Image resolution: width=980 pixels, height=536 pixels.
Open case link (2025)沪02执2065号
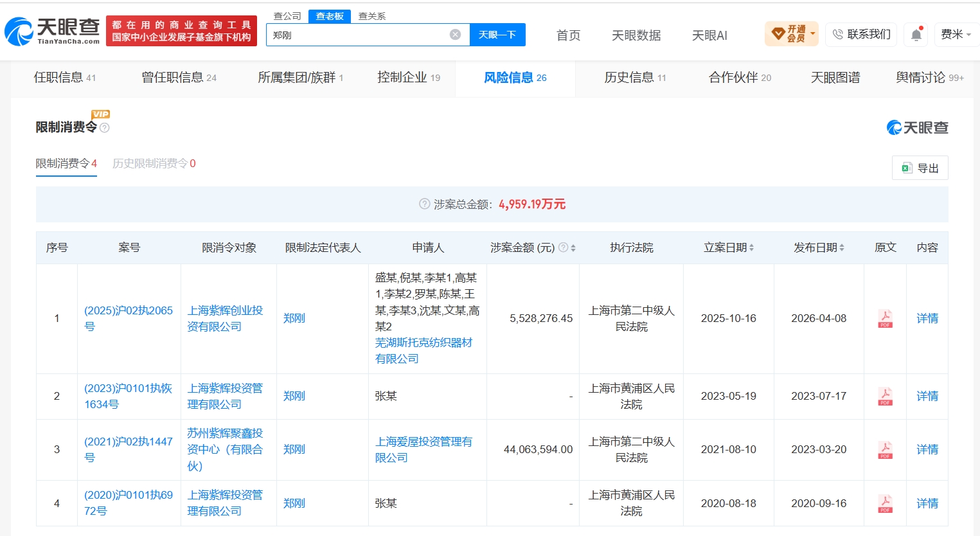point(129,319)
